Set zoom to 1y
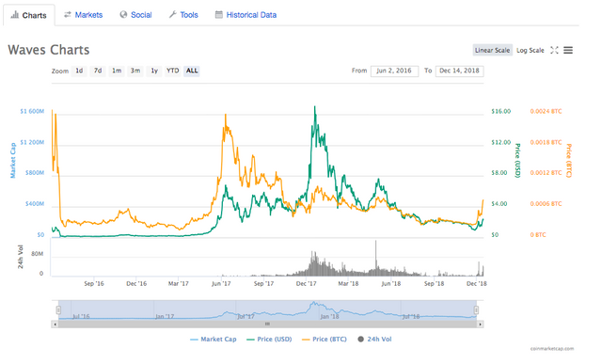Image resolution: width=602 pixels, height=364 pixels. pos(154,71)
